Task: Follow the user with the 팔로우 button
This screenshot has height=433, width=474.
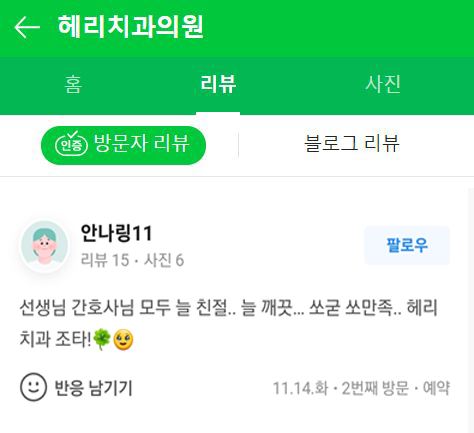Action: (x=407, y=245)
